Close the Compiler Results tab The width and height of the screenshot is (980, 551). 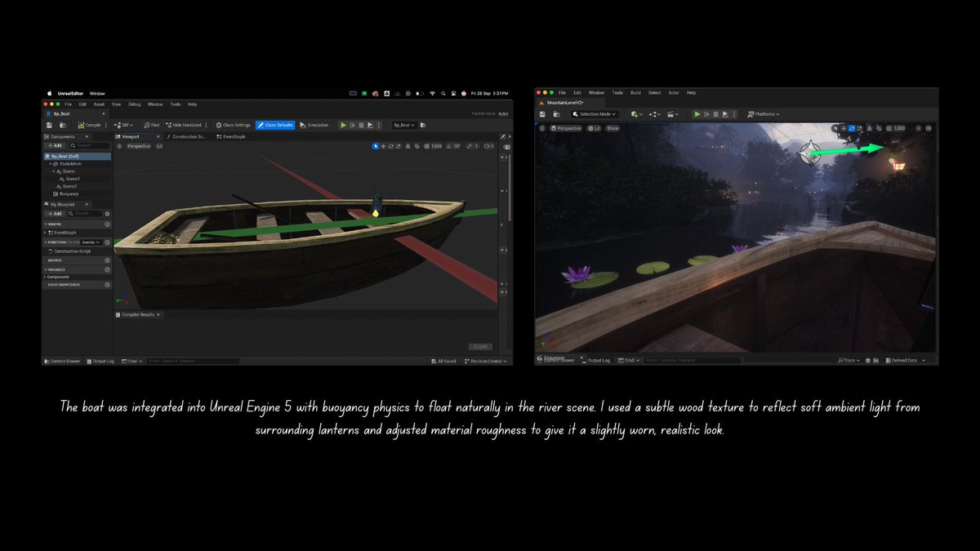coord(158,314)
